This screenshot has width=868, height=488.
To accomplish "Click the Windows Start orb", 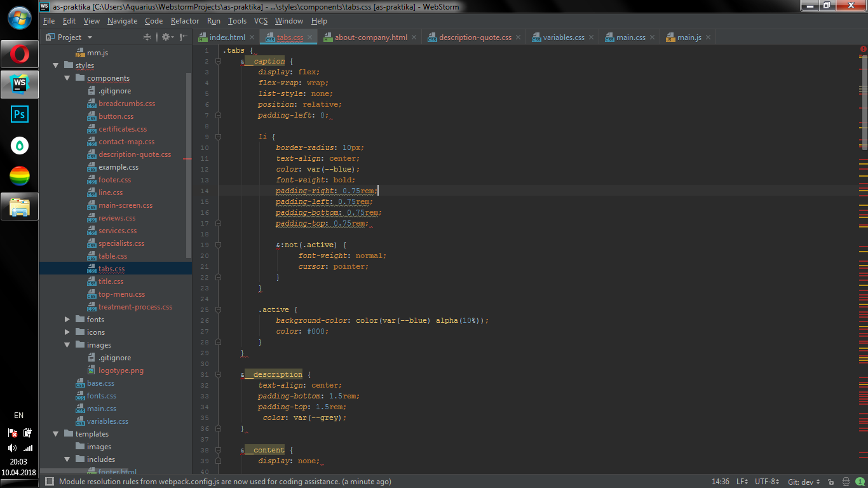I will click(x=20, y=17).
